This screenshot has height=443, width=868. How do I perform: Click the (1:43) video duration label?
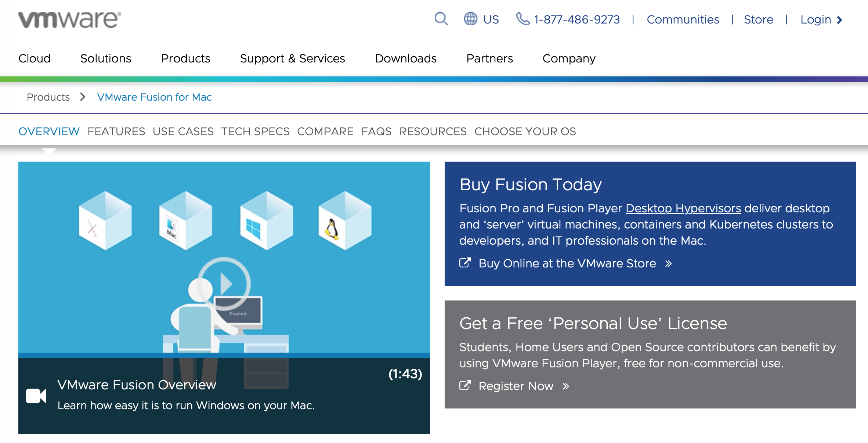point(405,374)
